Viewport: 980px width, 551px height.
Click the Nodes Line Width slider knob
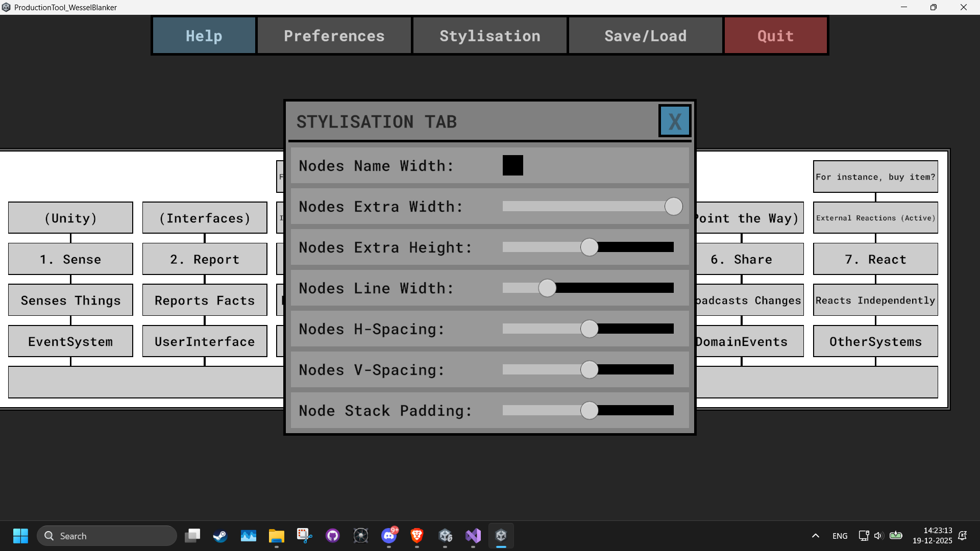click(x=547, y=288)
